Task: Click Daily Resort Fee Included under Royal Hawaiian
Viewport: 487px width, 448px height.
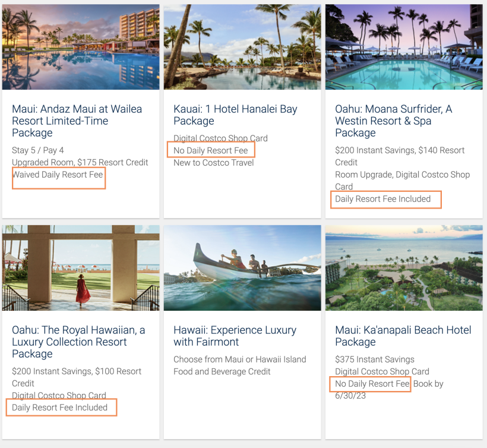Action: [x=61, y=408]
